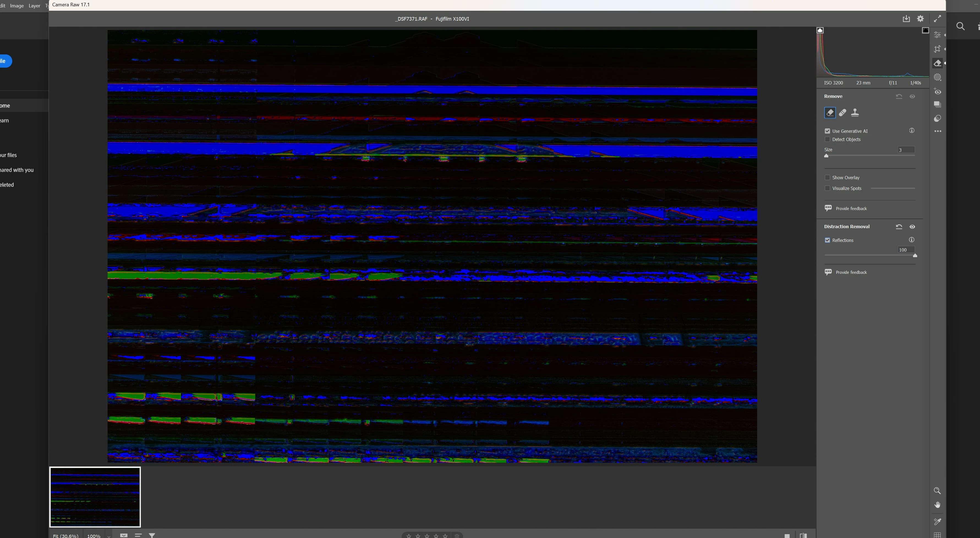Select the Clone stamp tool

coord(855,112)
